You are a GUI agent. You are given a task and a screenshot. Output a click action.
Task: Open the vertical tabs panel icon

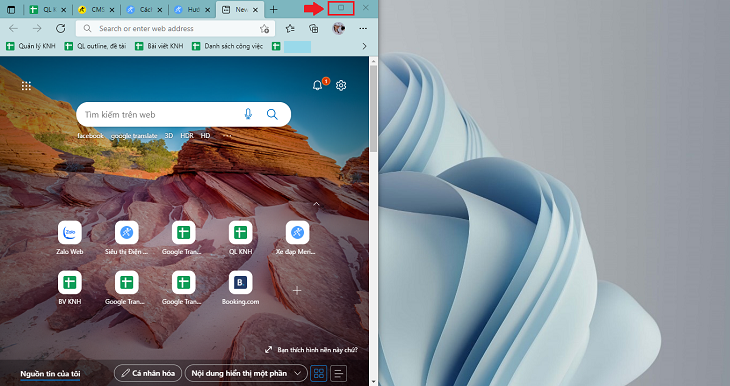click(11, 9)
